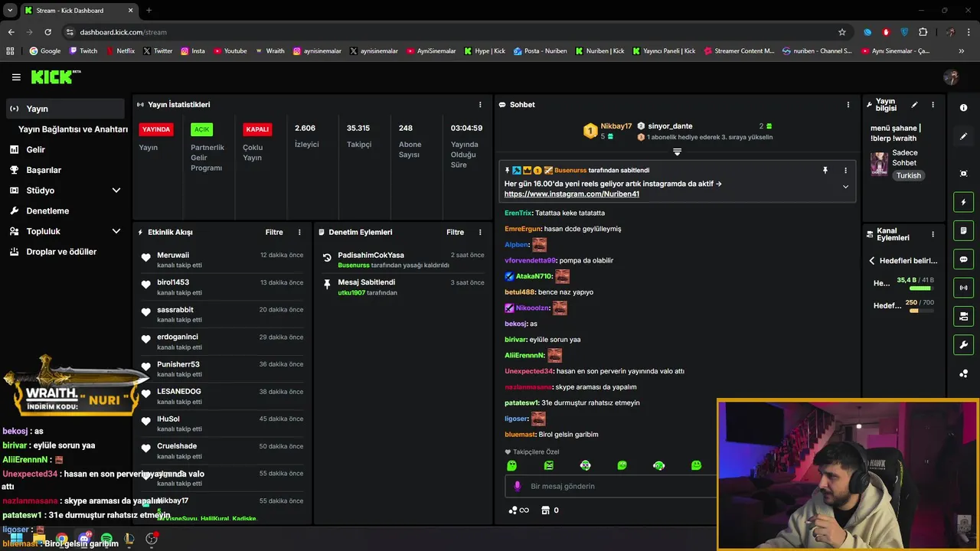Click the PadisahimCokYasa moderation entry
Screen dimensions: 980x551
tap(403, 259)
